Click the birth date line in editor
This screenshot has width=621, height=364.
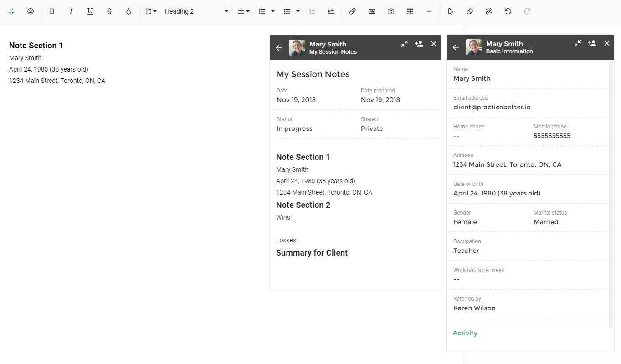pos(49,69)
